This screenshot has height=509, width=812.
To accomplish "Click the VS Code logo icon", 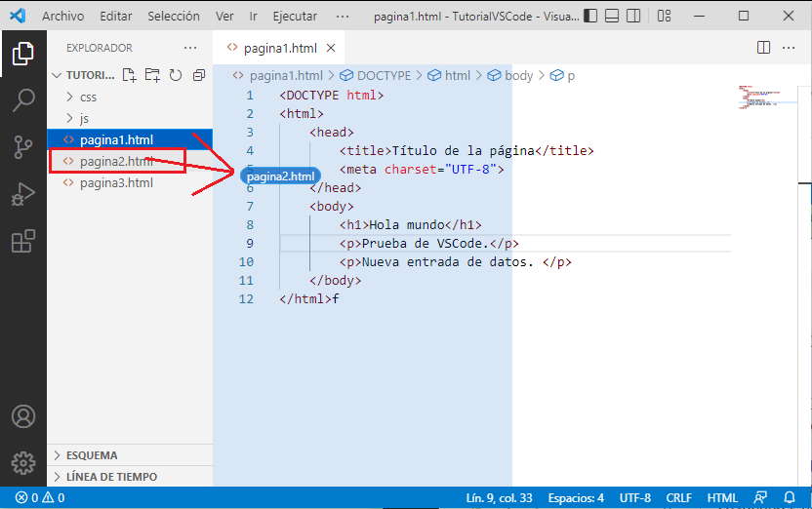I will tap(18, 16).
